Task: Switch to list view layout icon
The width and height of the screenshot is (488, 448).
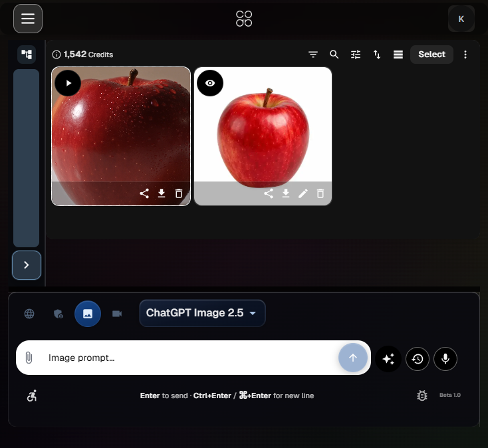Action: pos(398,55)
